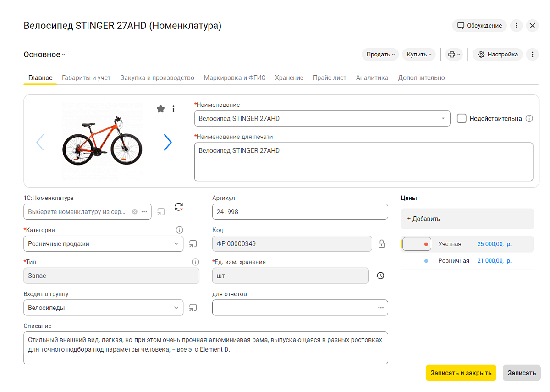Switch to the Хранение tab
Viewport: 550px width, 392px height.
click(289, 78)
